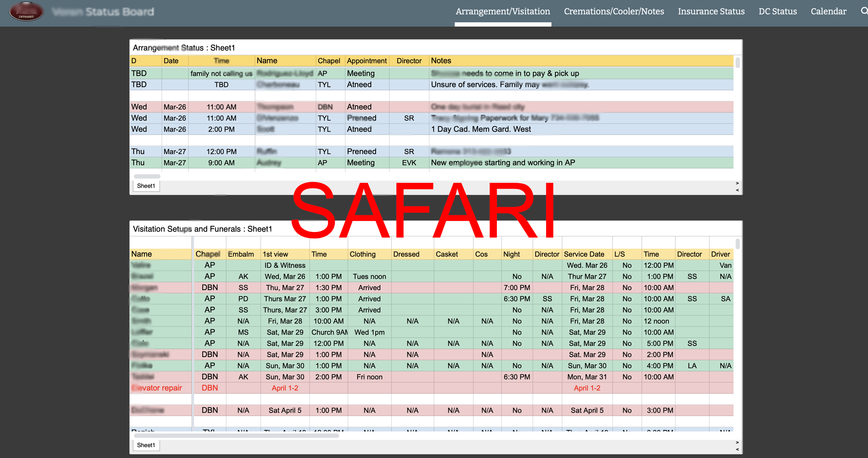
Task: Click 'Mon, Mar 31' service date cell
Action: (587, 377)
